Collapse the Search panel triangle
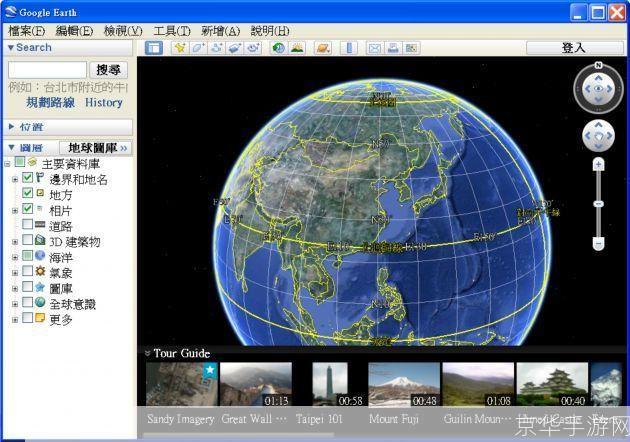This screenshot has height=442, width=630. point(11,47)
